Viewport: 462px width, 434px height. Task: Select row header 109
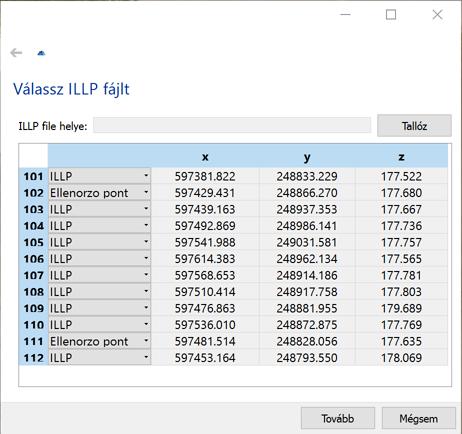[x=34, y=308]
